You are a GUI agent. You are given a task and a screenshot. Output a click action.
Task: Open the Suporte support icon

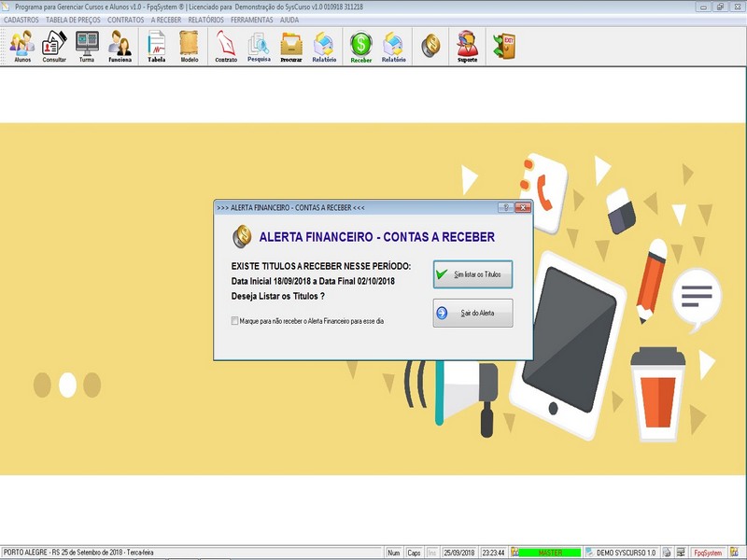tap(468, 46)
